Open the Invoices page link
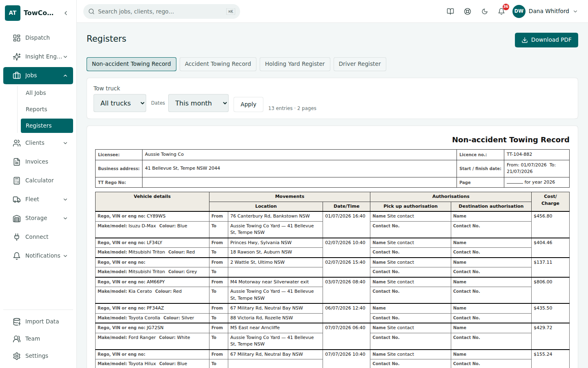 coord(38,162)
